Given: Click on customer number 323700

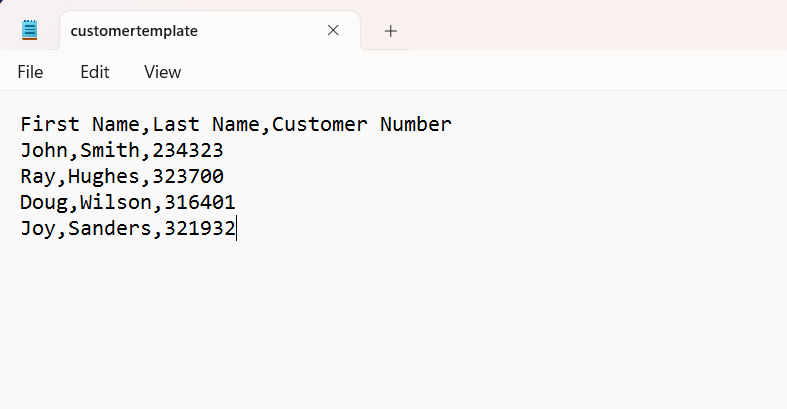Looking at the screenshot, I should click(188, 176).
